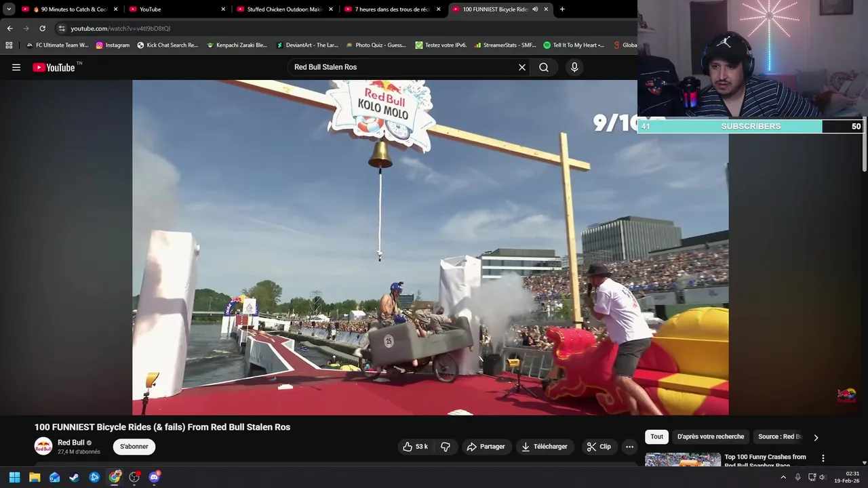Click the Clip button
The width and height of the screenshot is (868, 488).
click(x=599, y=447)
